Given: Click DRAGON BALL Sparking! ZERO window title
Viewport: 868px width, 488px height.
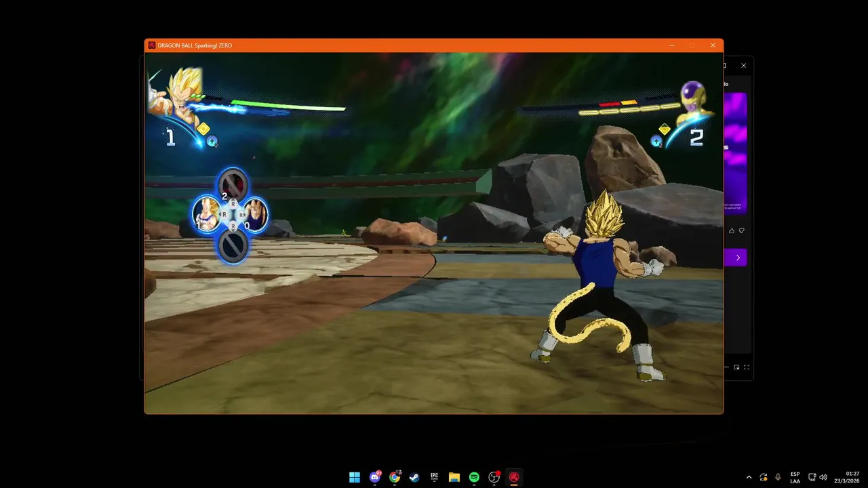Looking at the screenshot, I should (x=195, y=45).
